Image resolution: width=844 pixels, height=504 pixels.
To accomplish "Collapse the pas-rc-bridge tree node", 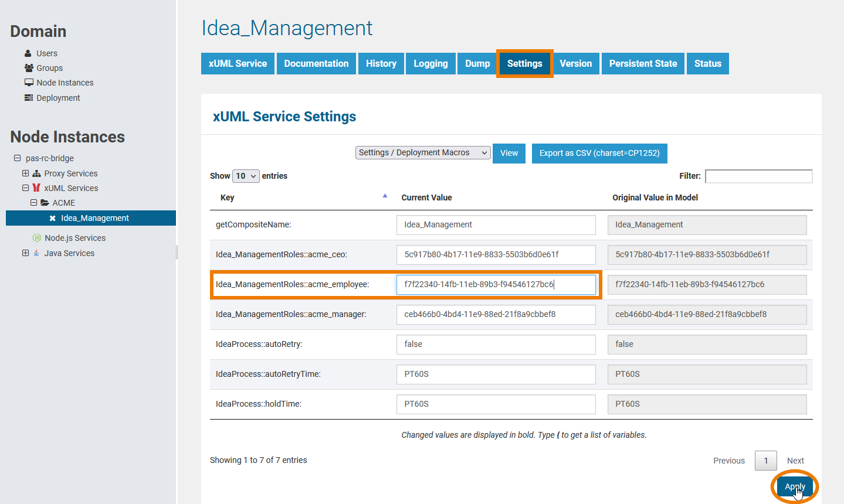I will pos(18,158).
